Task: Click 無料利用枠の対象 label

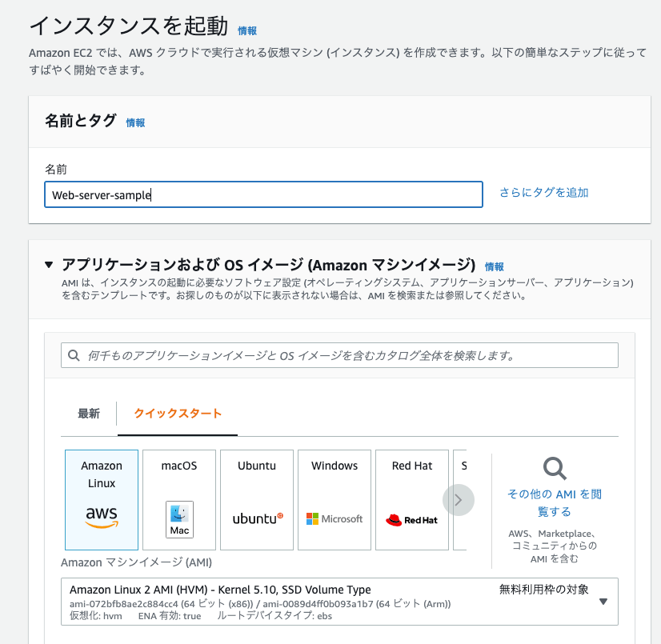Action: pos(544,590)
